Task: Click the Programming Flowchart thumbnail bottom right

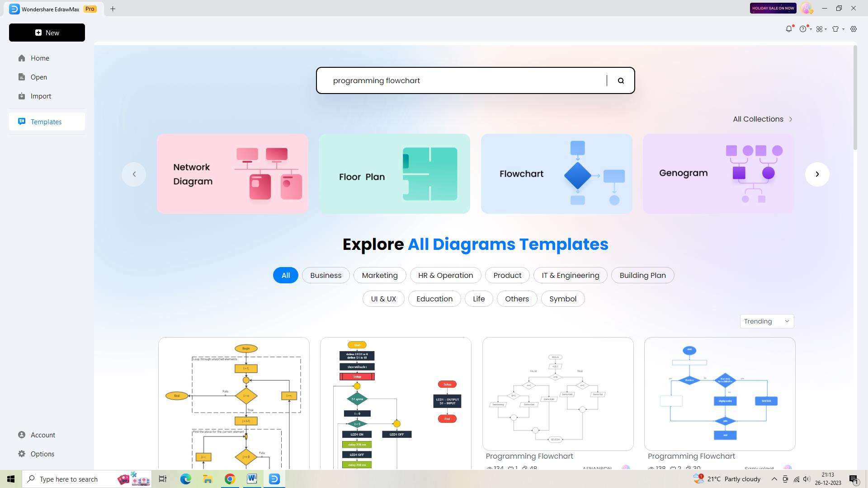Action: coord(720,394)
